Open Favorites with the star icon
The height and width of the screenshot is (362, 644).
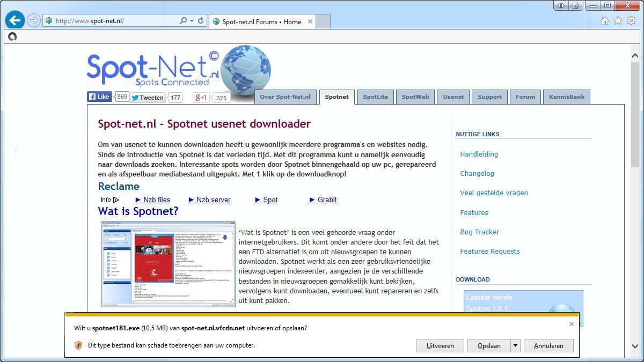coord(618,21)
